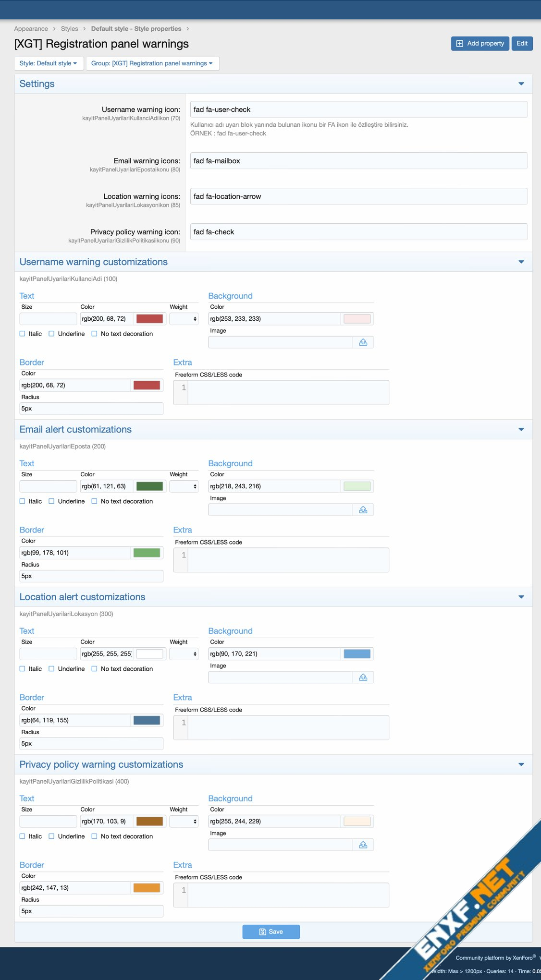Click the plus icon in Add property button
This screenshot has height=980, width=541.
tap(459, 44)
